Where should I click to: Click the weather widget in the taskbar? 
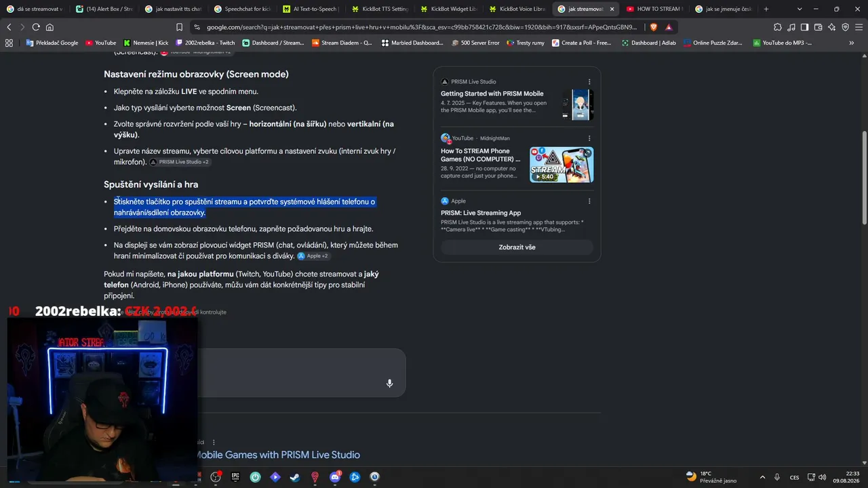(711, 477)
